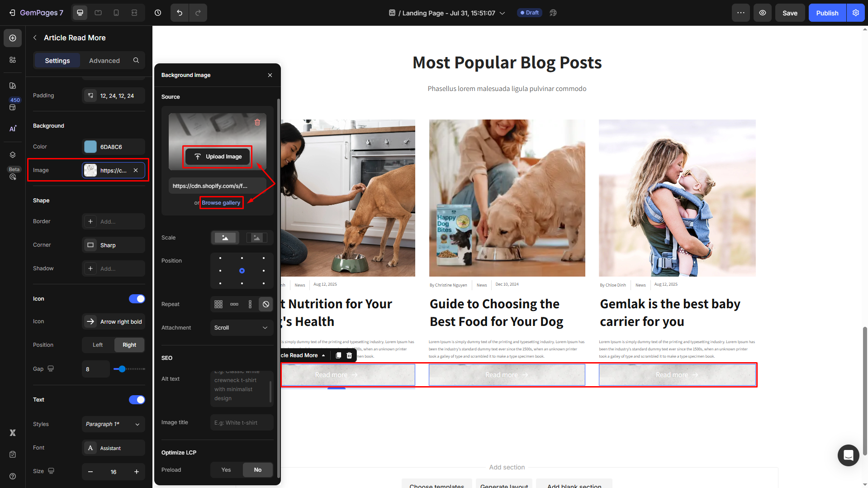Viewport: 868px width, 488px height.
Task: Expand the Landing Page title dropdown
Action: 502,13
